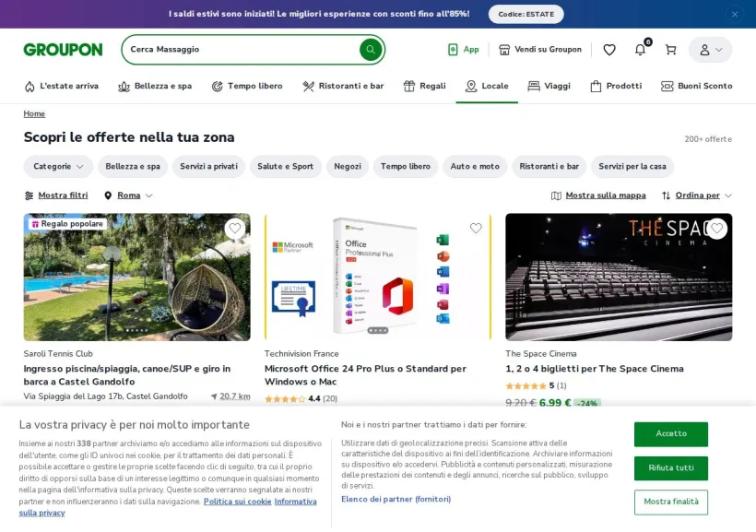This screenshot has height=532, width=756.
Task: Click the filter sliders icon
Action: [x=29, y=195]
